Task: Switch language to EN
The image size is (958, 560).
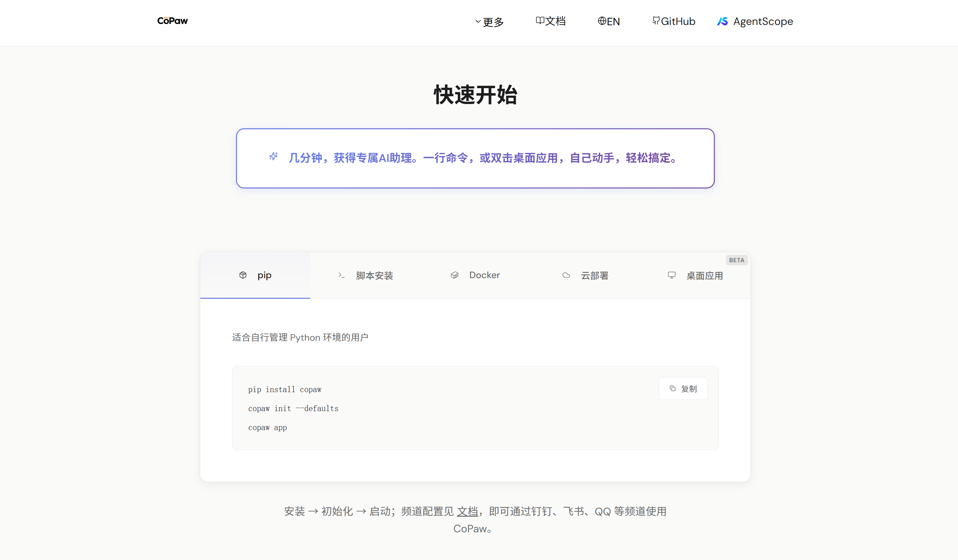Action: [x=613, y=22]
